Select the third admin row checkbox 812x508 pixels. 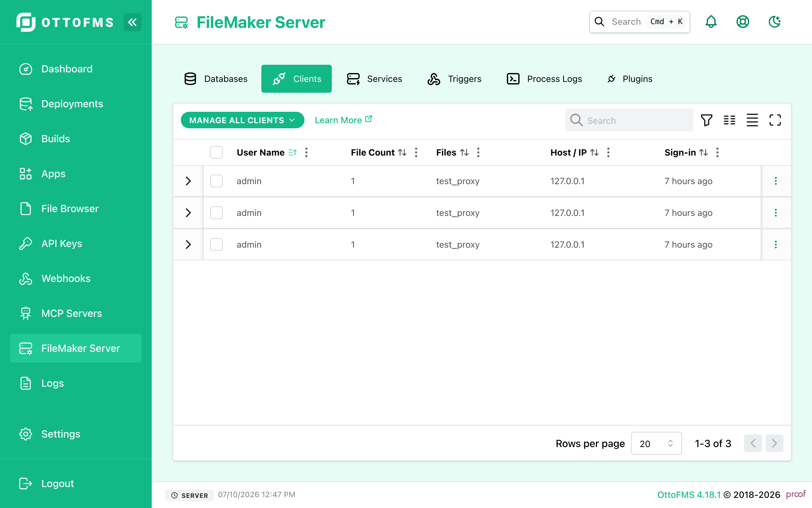coord(216,244)
